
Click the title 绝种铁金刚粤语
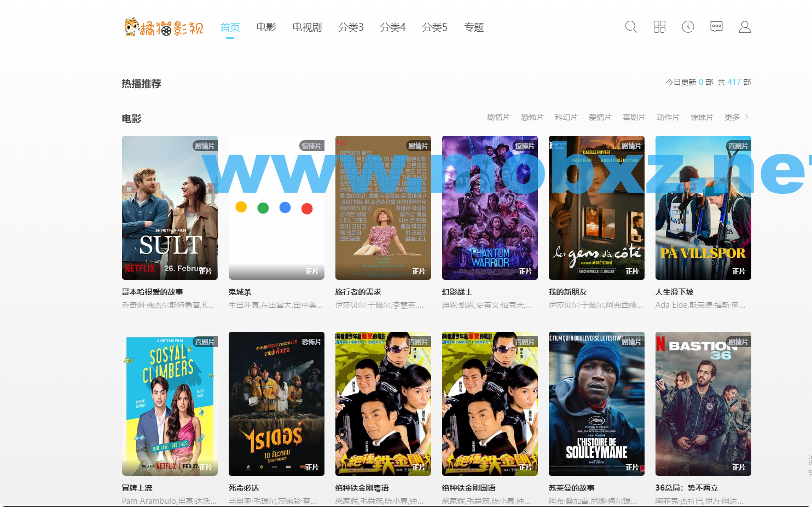click(x=362, y=488)
